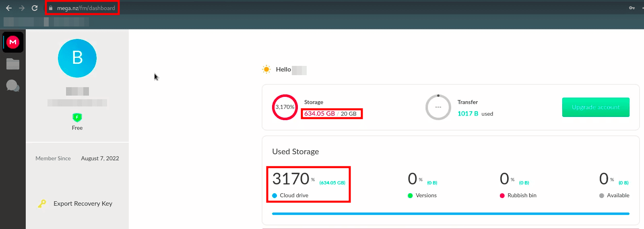Click the 'Rubbish bin' label
This screenshot has height=229, width=644.
522,195
